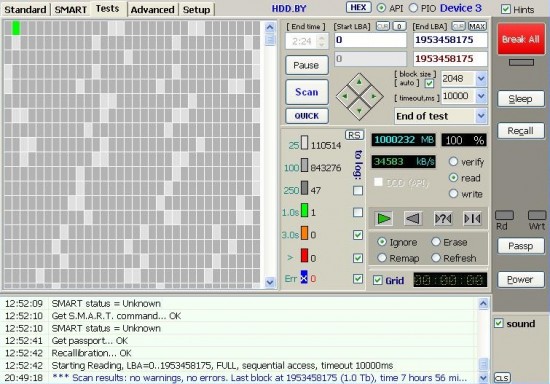The height and width of the screenshot is (384, 550).
Task: Switch to the Standard tab
Action: click(25, 9)
